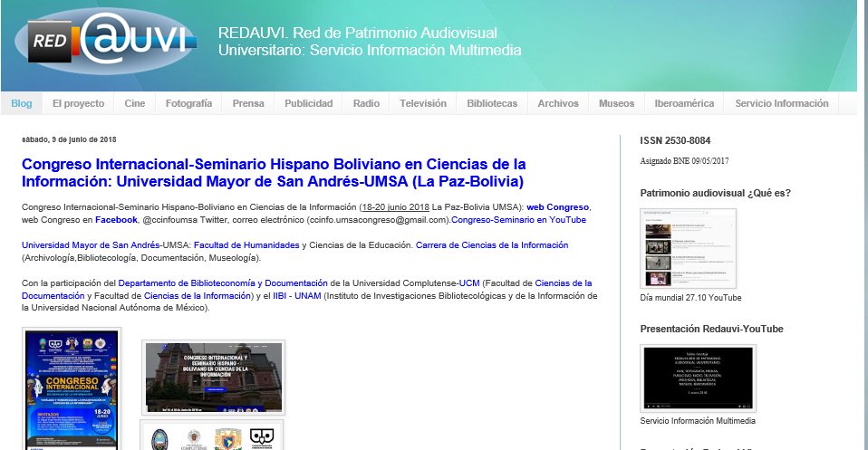
Task: Open the congress website screenshot thumbnail
Action: point(213,378)
